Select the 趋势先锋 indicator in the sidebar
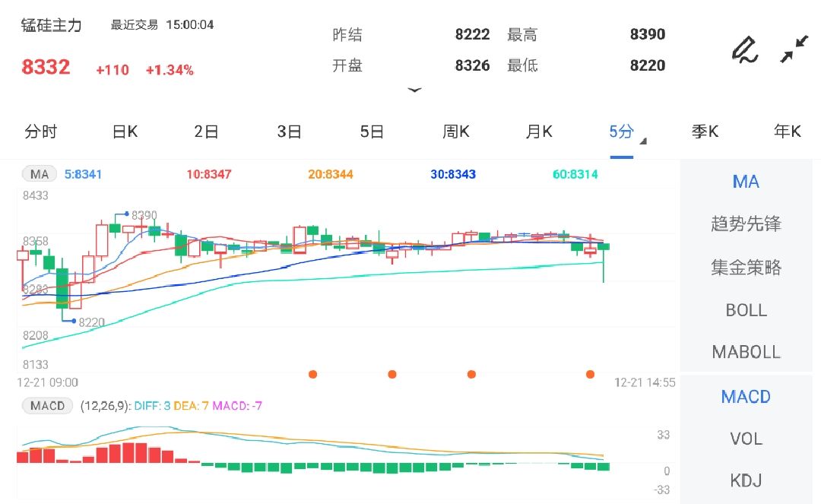Image resolution: width=821 pixels, height=504 pixels. point(746,224)
